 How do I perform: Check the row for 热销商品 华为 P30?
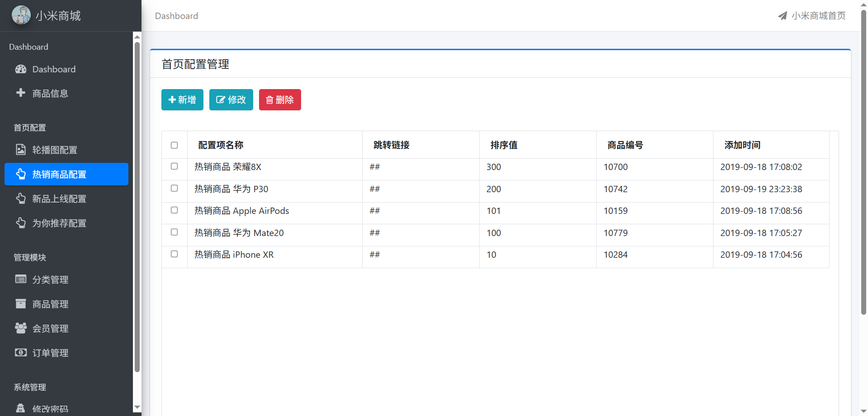(174, 189)
